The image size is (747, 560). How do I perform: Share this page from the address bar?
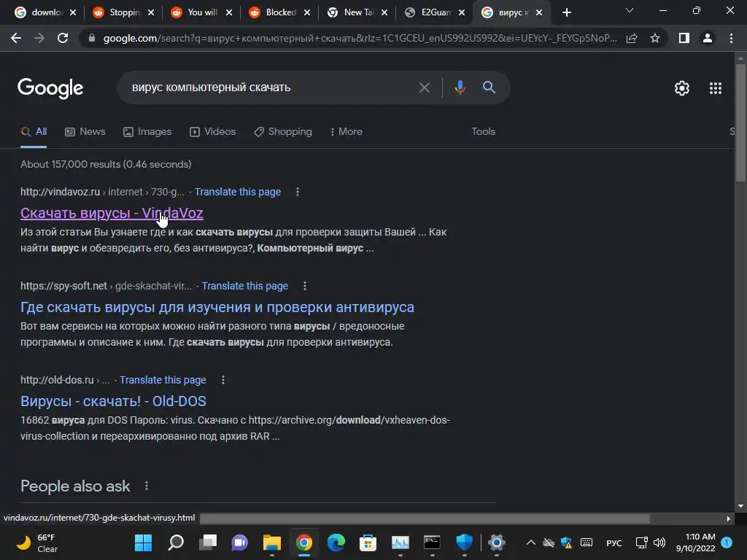(x=632, y=38)
